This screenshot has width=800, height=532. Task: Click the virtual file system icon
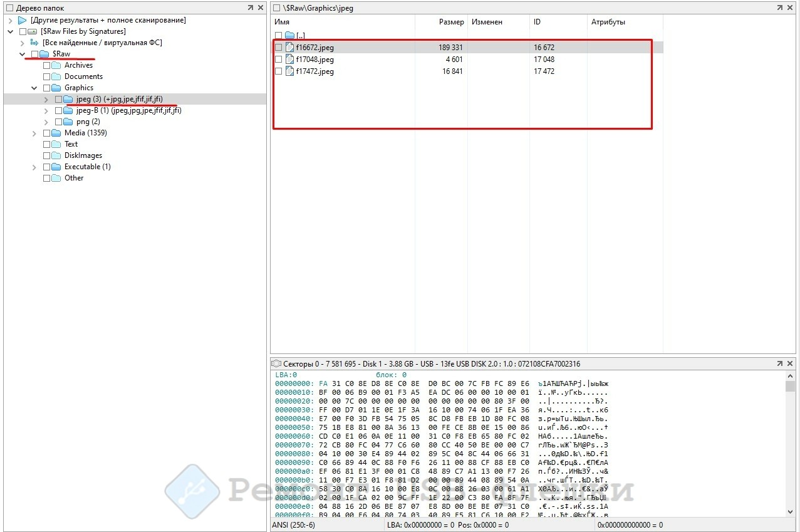tap(34, 43)
